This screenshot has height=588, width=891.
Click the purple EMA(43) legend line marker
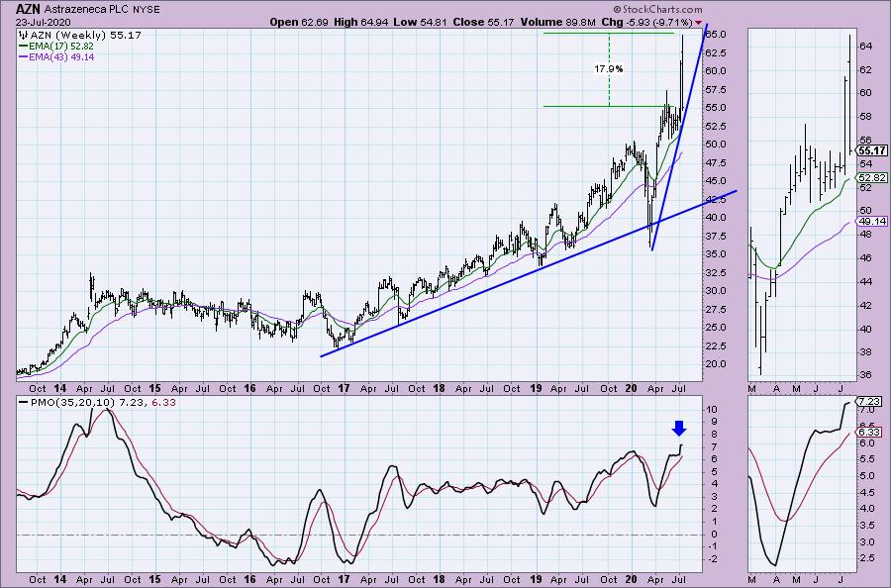[24, 56]
